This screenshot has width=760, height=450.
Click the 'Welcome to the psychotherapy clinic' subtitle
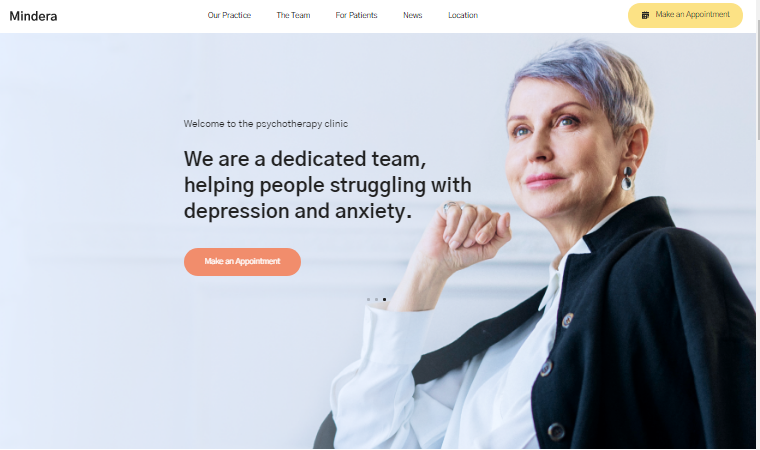pyautogui.click(x=266, y=124)
